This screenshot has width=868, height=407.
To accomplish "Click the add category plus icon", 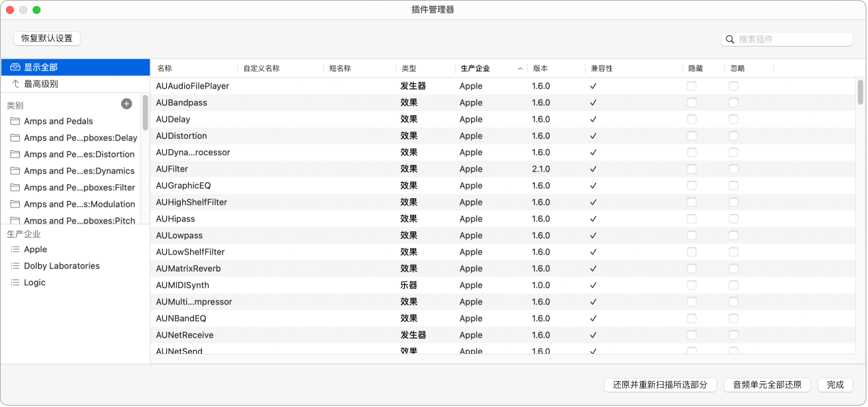I will coord(126,104).
